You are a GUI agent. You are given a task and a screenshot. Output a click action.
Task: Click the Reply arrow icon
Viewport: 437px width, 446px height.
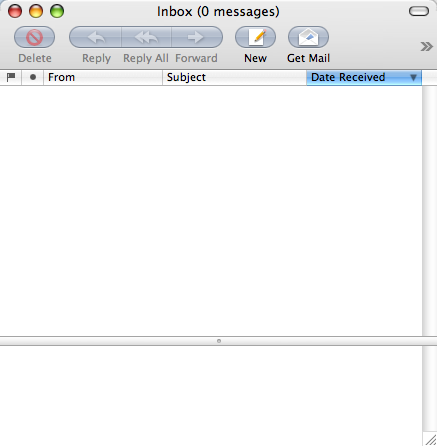96,37
